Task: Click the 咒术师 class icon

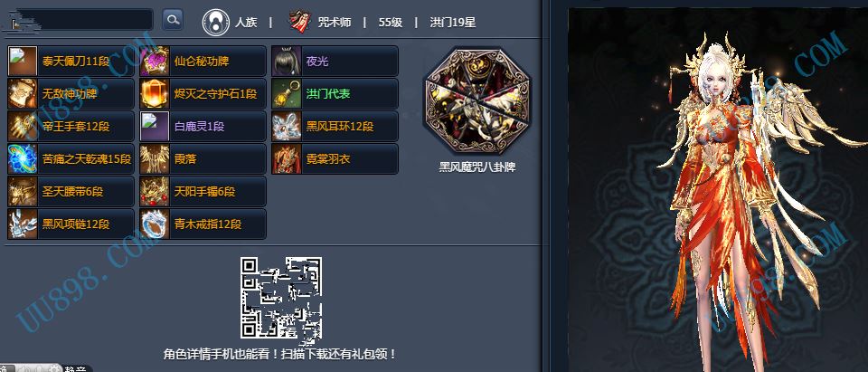Action: pyautogui.click(x=299, y=23)
